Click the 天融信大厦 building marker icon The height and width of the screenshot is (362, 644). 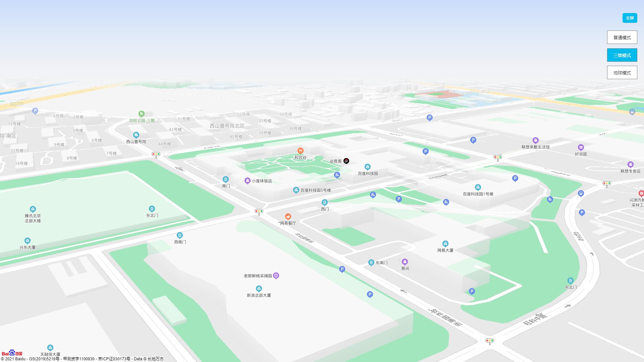pos(50,348)
